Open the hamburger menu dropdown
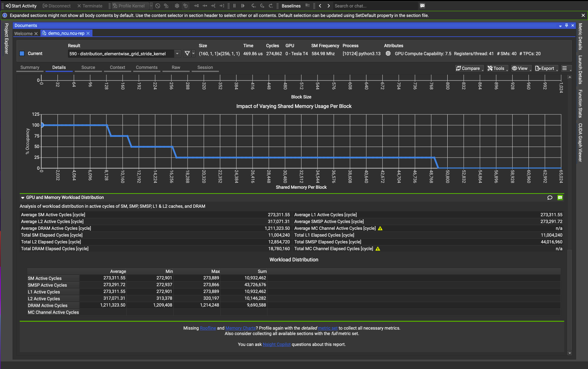Viewport: 588px width, 369px height. coord(566,68)
